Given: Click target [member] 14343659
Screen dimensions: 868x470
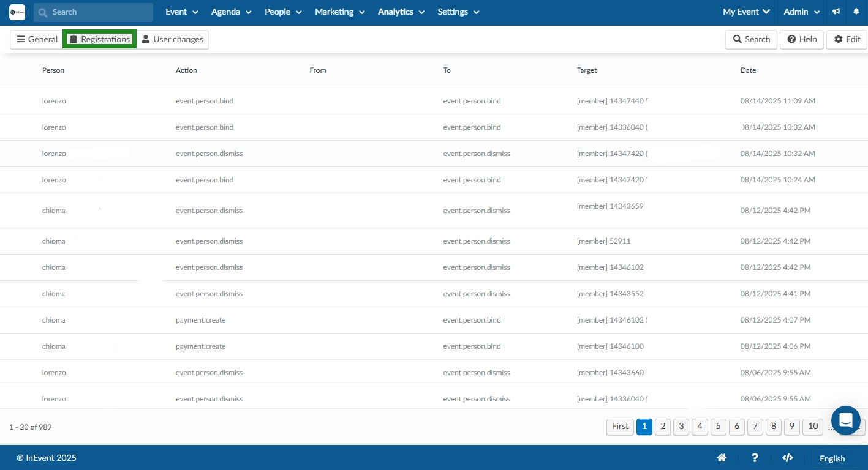Looking at the screenshot, I should (x=610, y=206).
